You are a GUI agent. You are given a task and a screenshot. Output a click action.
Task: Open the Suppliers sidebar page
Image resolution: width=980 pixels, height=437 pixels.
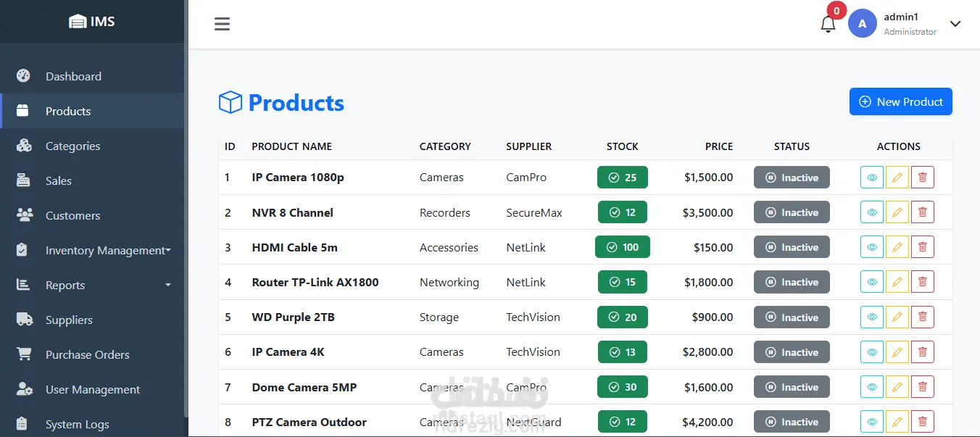point(69,320)
